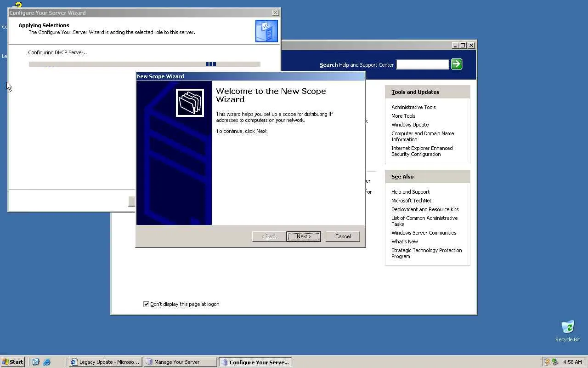Launch Internet Explorer from quick launch
The width and height of the screenshot is (588, 368).
(47, 362)
